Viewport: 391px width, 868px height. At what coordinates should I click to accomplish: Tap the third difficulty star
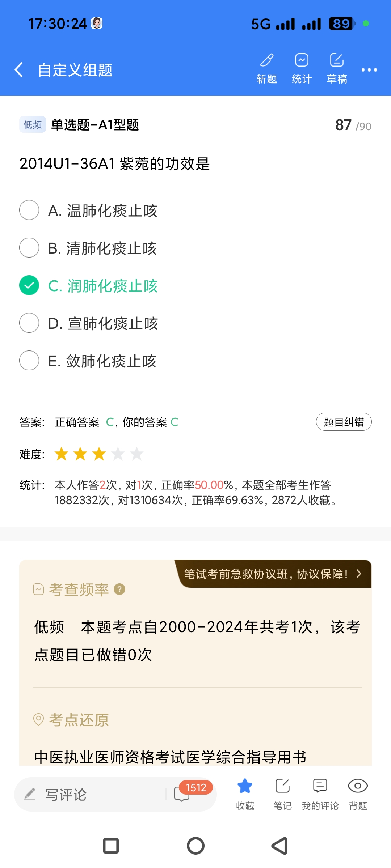[99, 454]
